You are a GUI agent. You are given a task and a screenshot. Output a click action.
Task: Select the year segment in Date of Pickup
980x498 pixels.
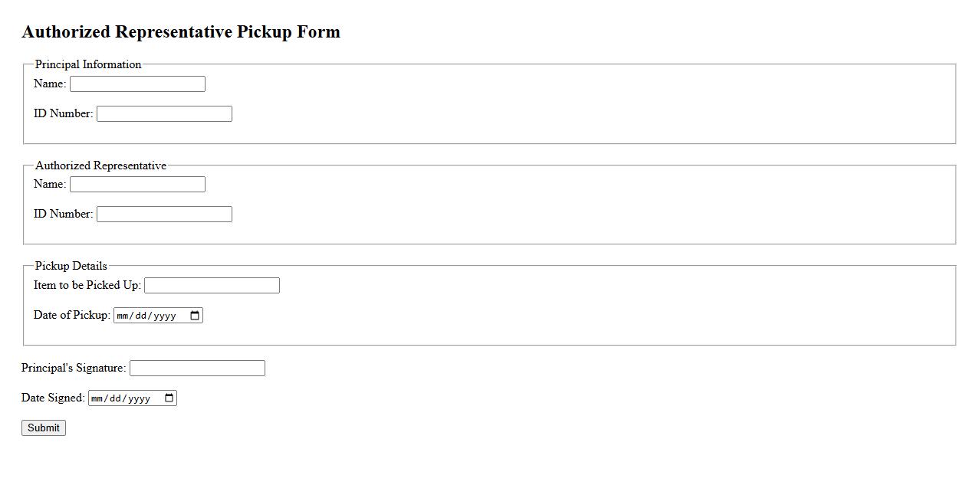(x=164, y=316)
